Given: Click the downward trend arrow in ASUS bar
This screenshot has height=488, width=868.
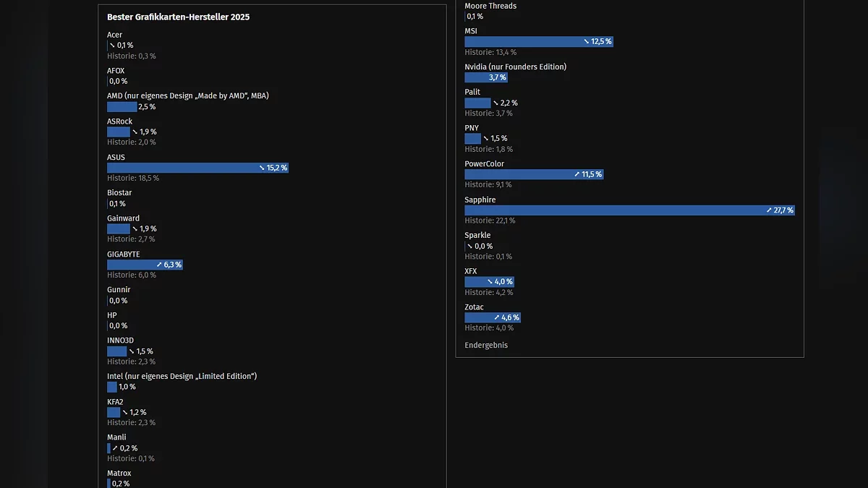Looking at the screenshot, I should [x=262, y=168].
